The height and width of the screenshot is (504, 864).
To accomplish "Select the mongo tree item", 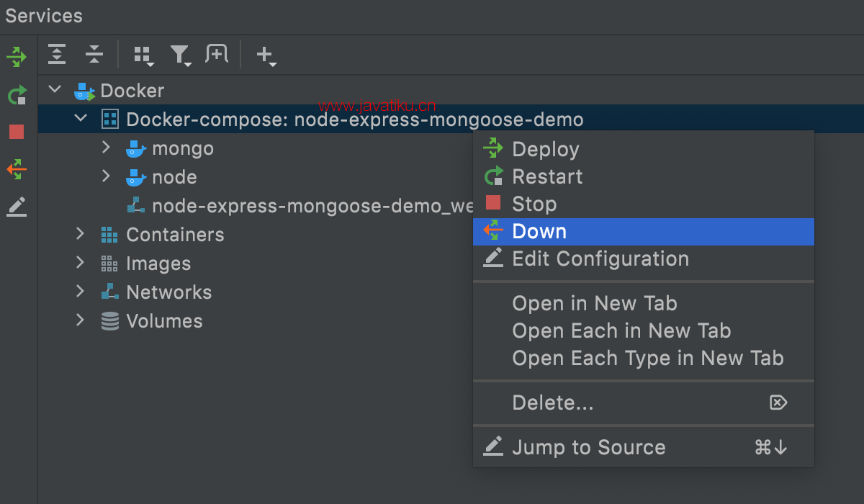I will tap(183, 148).
